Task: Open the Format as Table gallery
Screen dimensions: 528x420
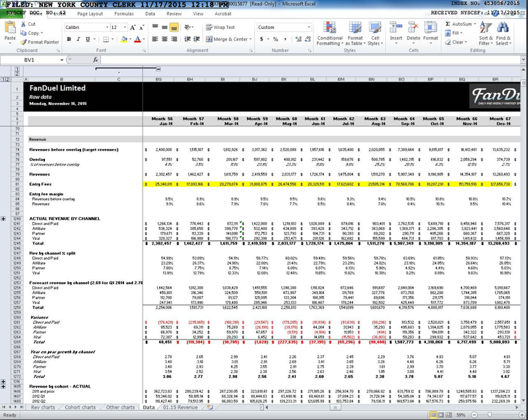Action: click(x=355, y=33)
